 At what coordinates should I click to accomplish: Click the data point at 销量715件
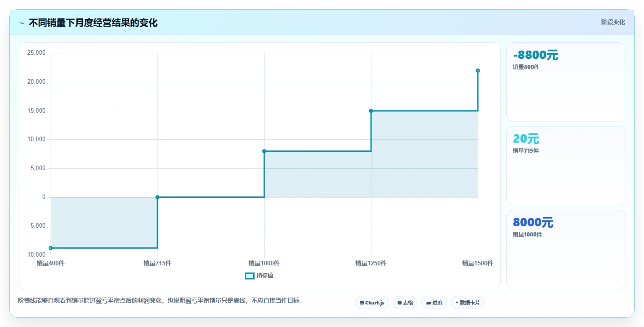157,197
